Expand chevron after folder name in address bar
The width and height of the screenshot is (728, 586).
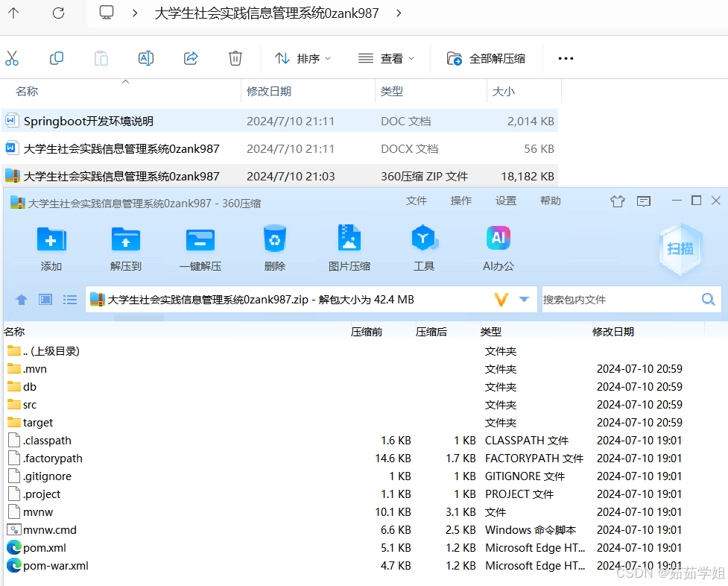[x=399, y=13]
